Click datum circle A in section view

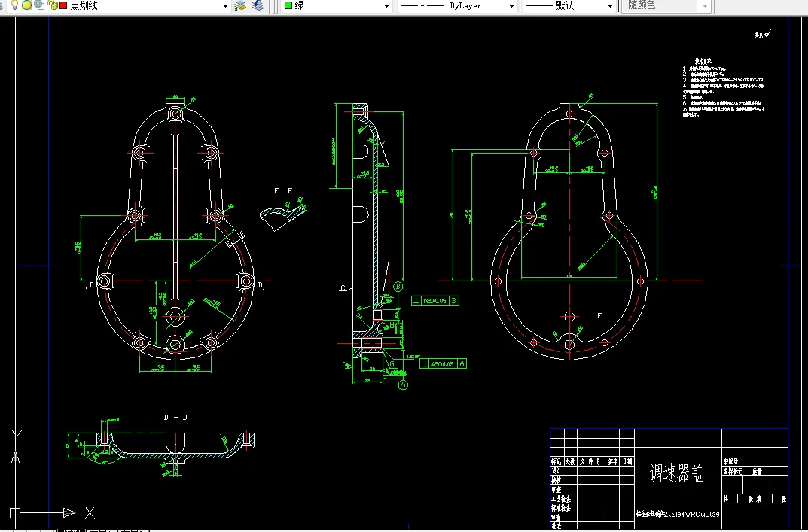403,385
